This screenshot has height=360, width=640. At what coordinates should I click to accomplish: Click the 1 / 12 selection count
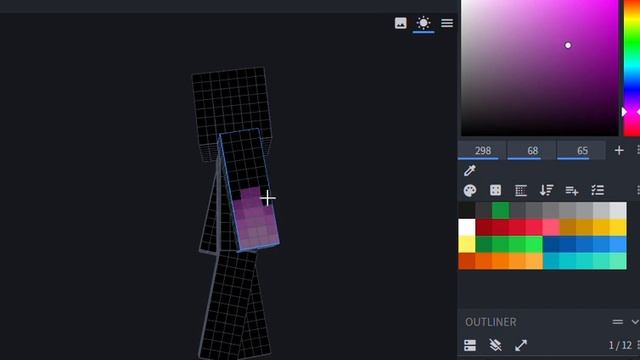[620, 345]
